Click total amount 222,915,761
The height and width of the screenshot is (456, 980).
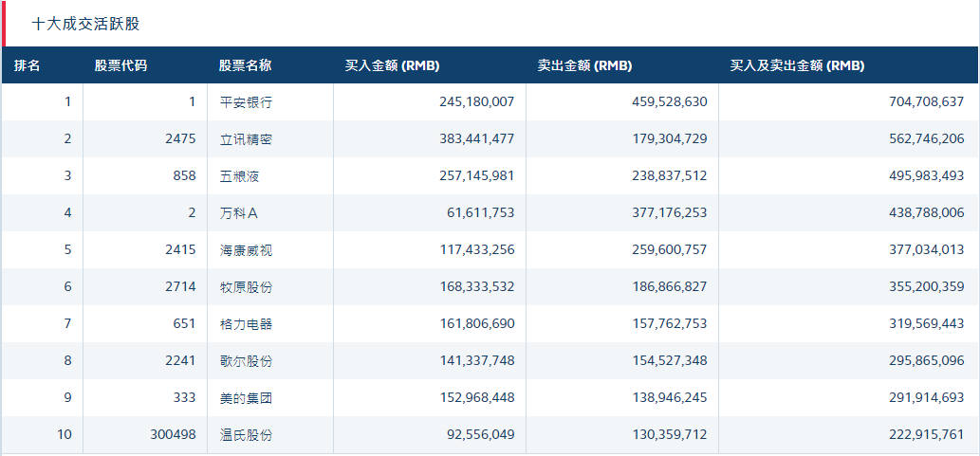[926, 435]
